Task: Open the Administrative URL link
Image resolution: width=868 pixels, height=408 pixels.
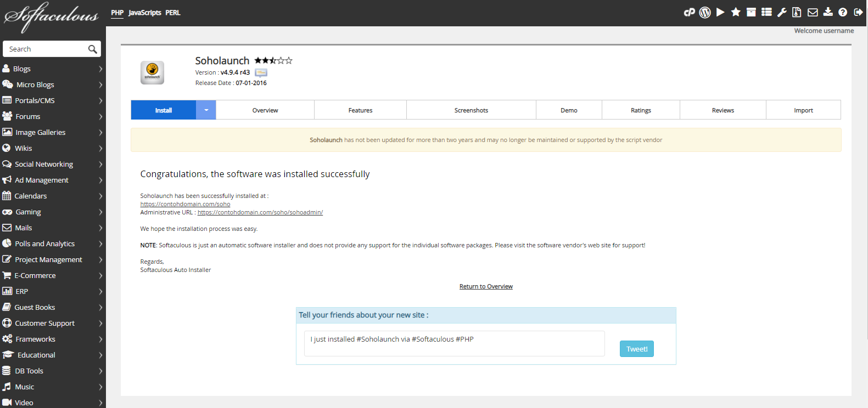Action: [260, 212]
